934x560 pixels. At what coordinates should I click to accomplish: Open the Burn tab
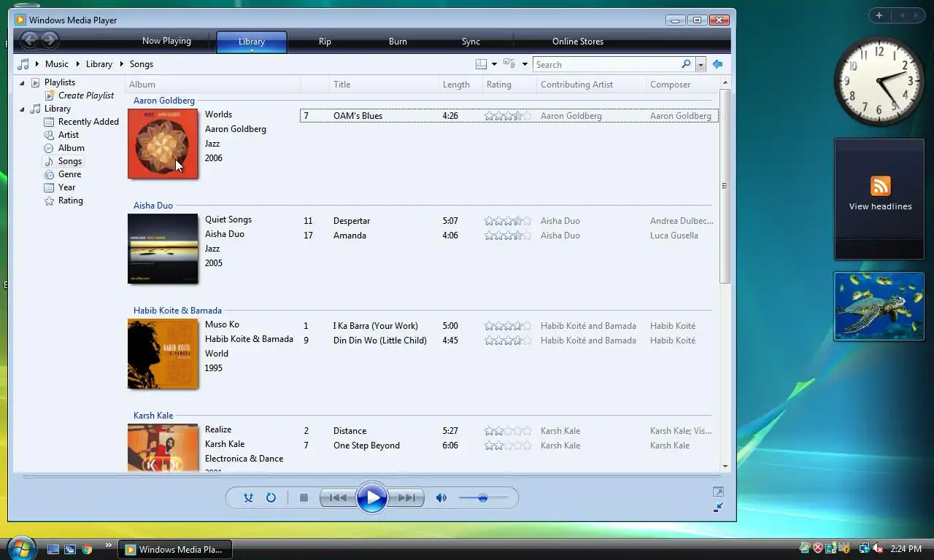pyautogui.click(x=398, y=42)
